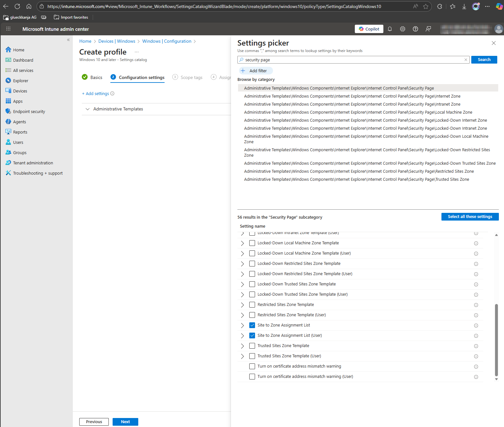Image resolution: width=504 pixels, height=427 pixels.
Task: Check Restricted Sites Zone Template box
Action: pos(252,305)
